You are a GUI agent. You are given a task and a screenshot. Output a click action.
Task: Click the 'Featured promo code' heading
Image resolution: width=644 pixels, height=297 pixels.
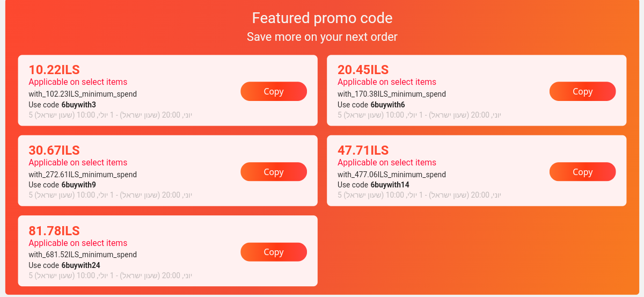tap(322, 18)
